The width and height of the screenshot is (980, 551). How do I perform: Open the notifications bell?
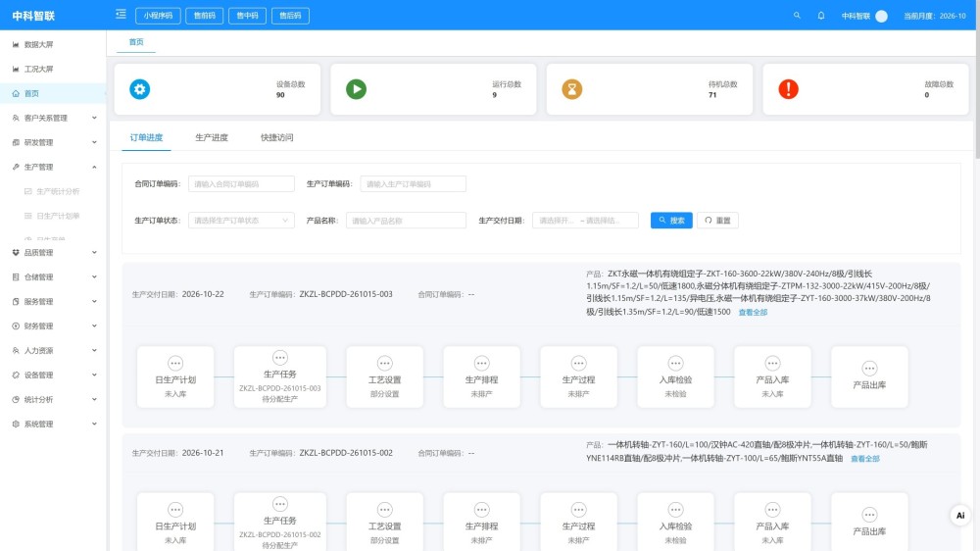[821, 16]
